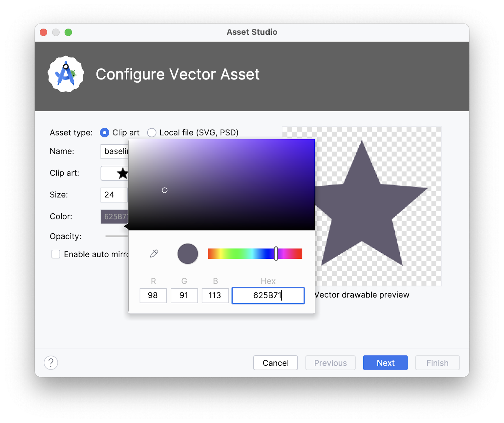This screenshot has width=504, height=423.
Task: Enable the auto mirroring checkbox
Action: pos(56,254)
